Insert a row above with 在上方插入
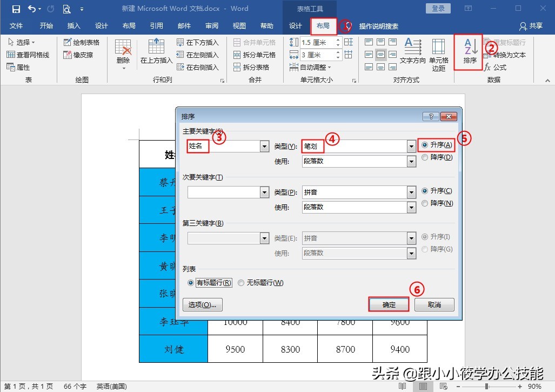The height and width of the screenshot is (392, 555). tap(156, 52)
